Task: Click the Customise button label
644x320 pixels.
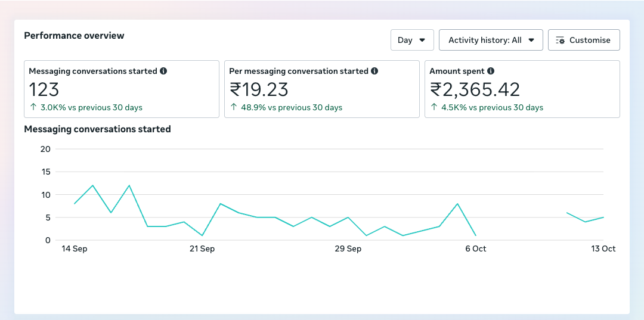Action: [590, 41]
